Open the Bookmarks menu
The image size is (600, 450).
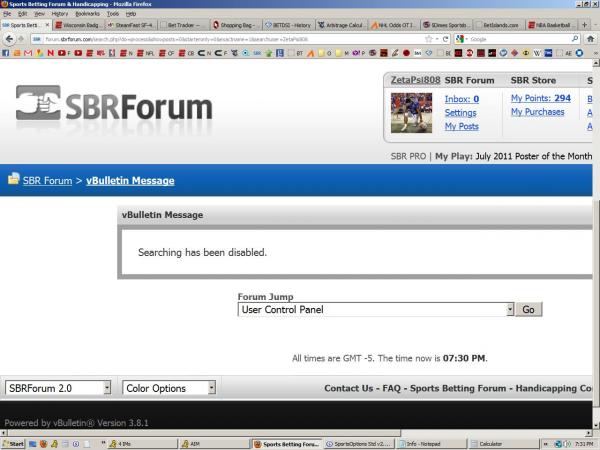coord(87,14)
